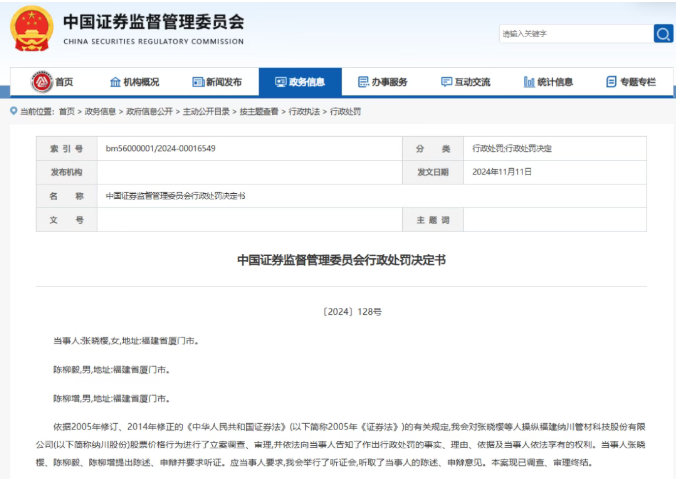
Task: Click the newspaper icon beside 新闻发布
Action: [197, 82]
